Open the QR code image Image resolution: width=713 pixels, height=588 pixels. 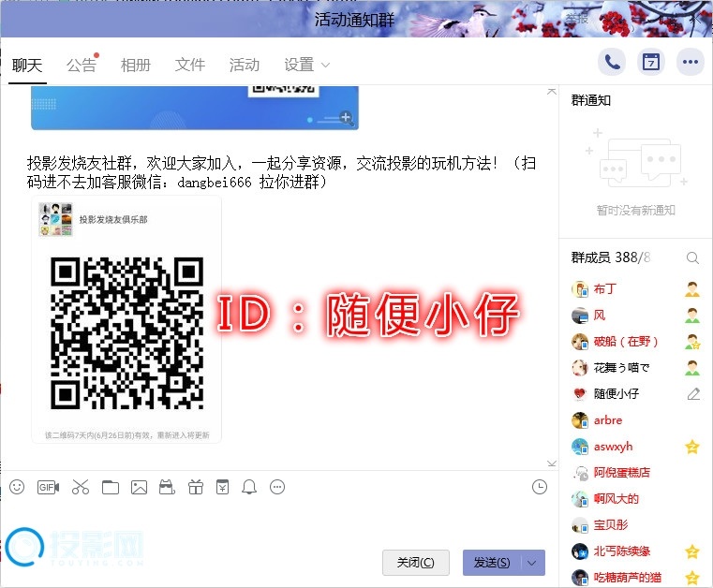pos(126,333)
